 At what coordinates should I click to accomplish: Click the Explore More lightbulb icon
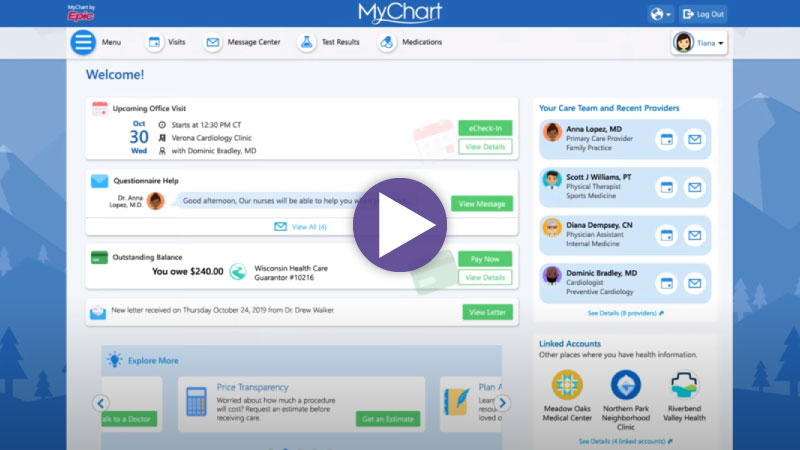(x=114, y=360)
